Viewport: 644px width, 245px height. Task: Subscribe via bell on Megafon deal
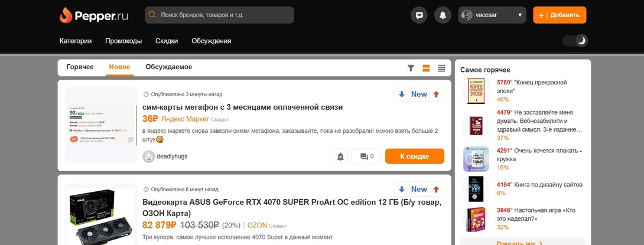tap(340, 156)
